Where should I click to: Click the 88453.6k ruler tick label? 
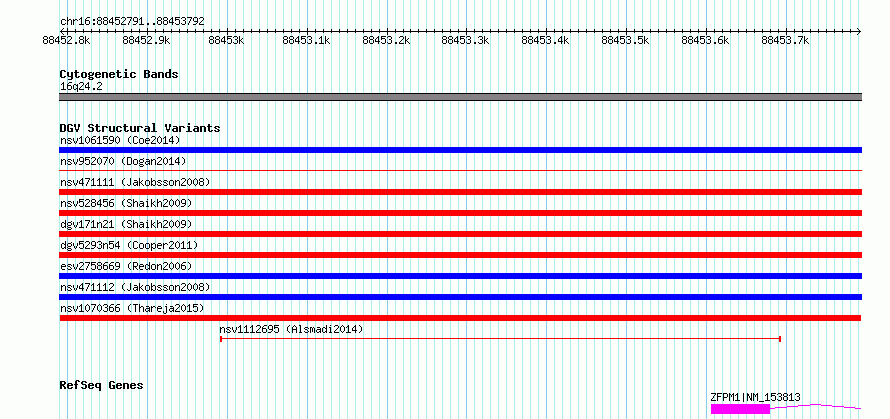pos(706,41)
